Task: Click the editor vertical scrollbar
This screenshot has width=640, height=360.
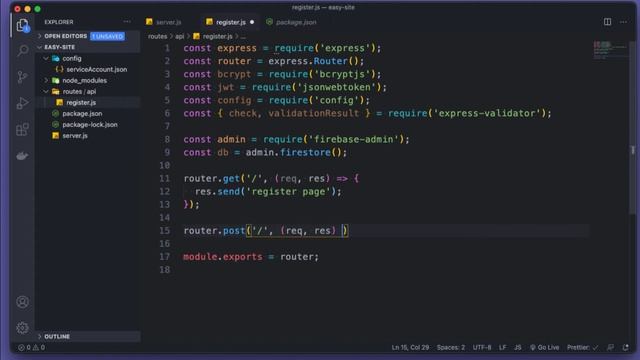Action: click(633, 128)
